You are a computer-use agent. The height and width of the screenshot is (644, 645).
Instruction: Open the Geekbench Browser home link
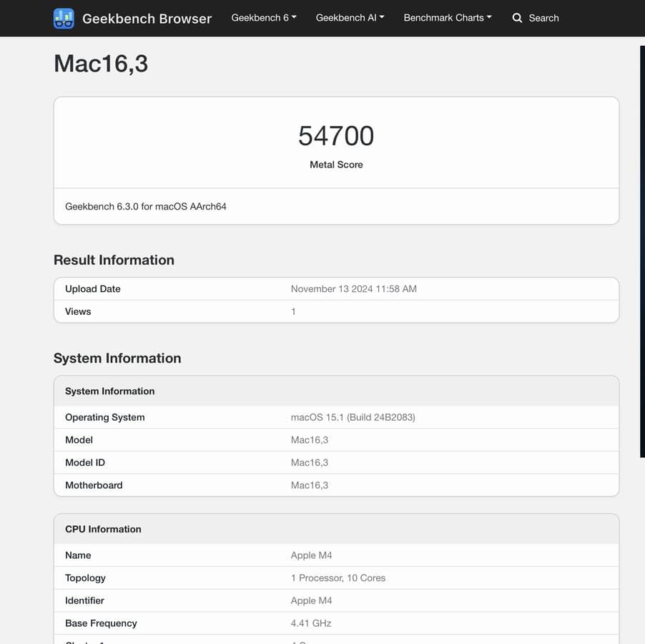[x=147, y=19]
